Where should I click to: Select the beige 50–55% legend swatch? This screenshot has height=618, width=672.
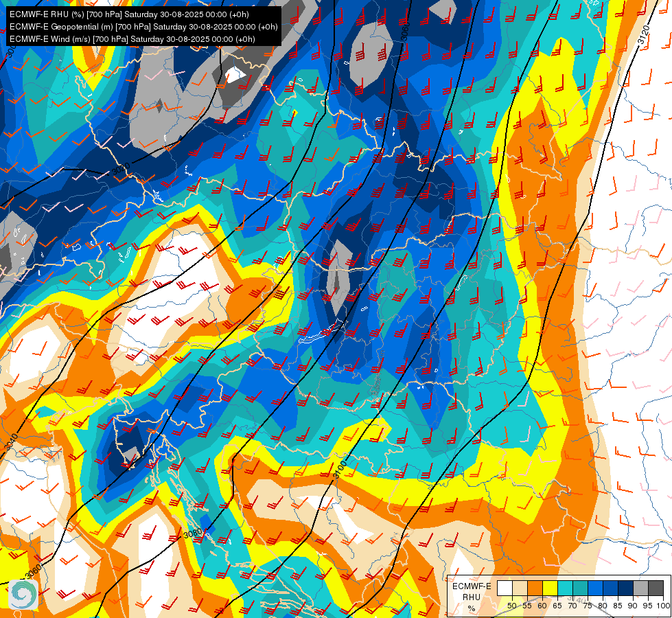520,588
